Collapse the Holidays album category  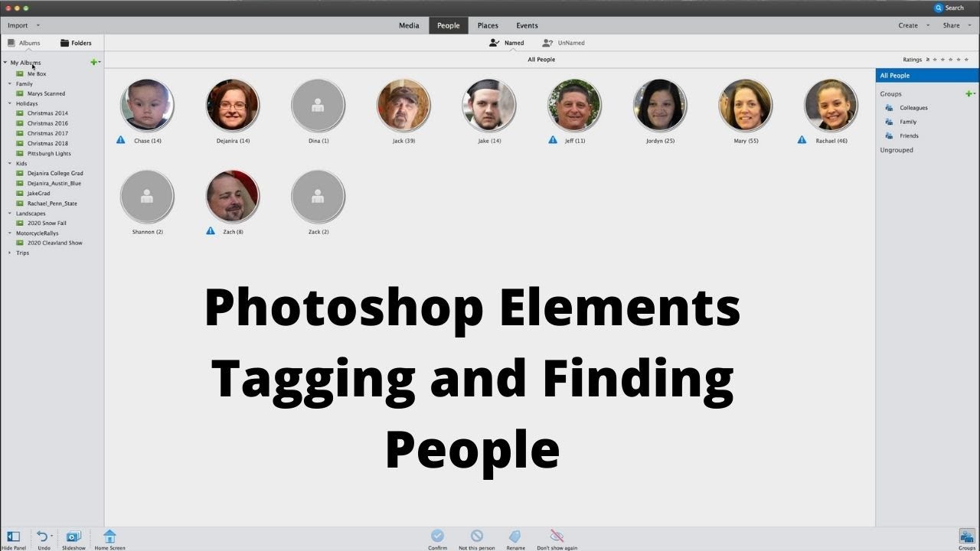click(10, 103)
